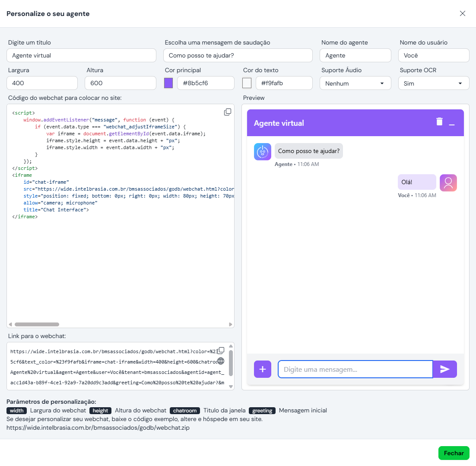Click the 'chatroom' parameter tag
Image resolution: width=476 pixels, height=466 pixels.
[x=185, y=410]
